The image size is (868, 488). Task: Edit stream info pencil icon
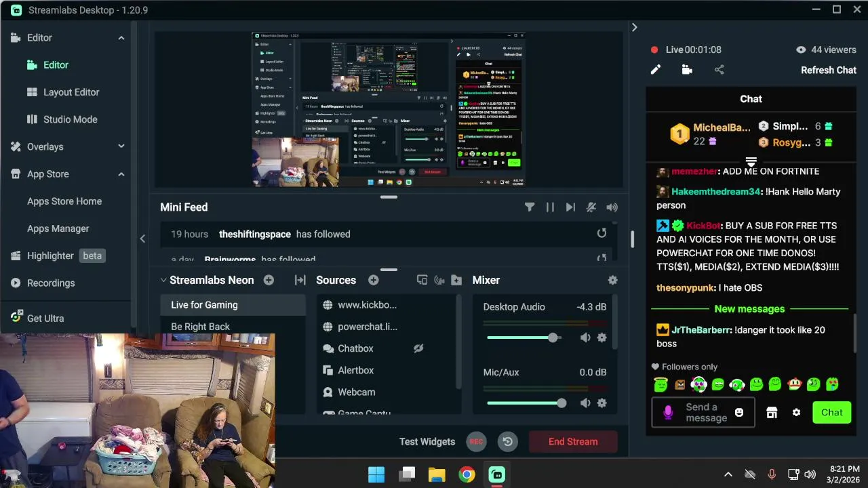(x=656, y=70)
